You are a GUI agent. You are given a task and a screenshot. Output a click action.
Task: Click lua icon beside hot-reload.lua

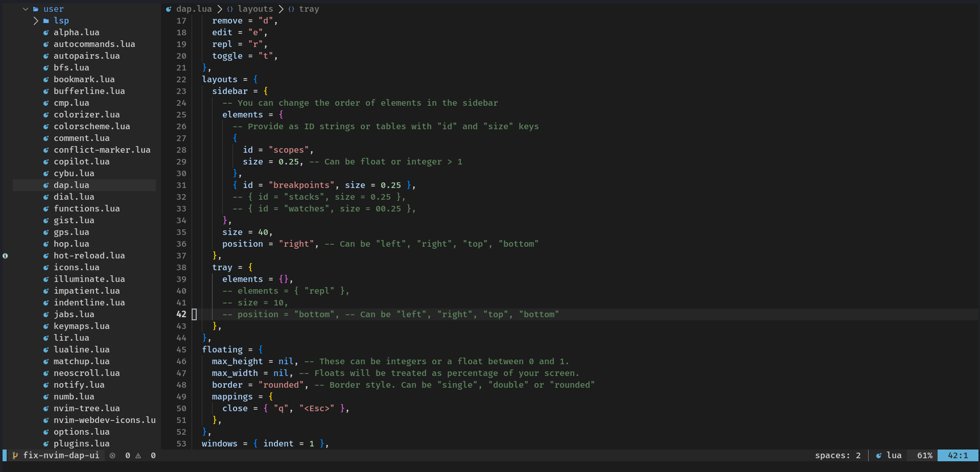click(x=46, y=256)
